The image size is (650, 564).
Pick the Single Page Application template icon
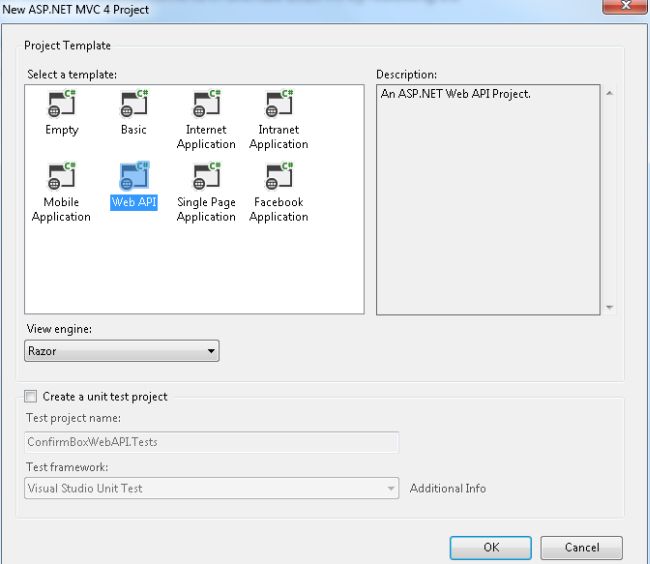[x=206, y=176]
